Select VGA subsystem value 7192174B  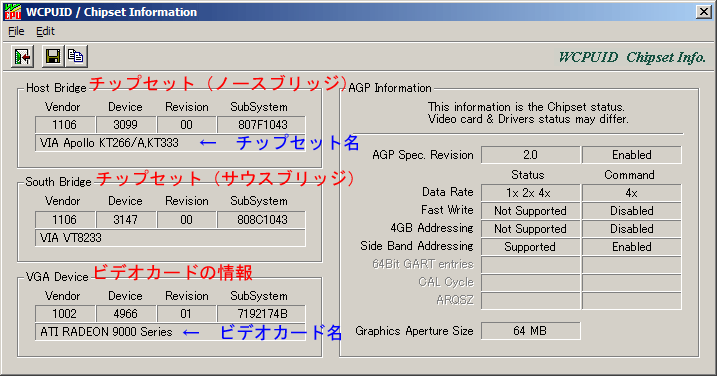pyautogui.click(x=262, y=314)
